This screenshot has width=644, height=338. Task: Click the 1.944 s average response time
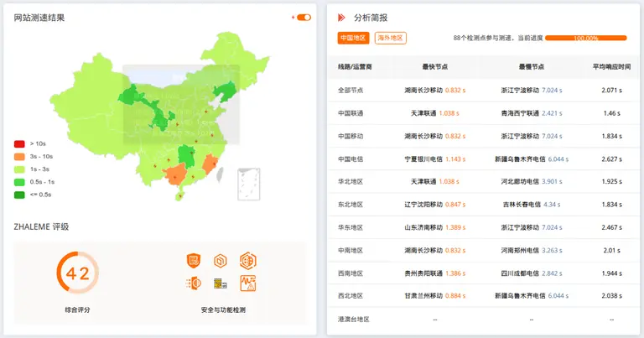click(x=611, y=273)
